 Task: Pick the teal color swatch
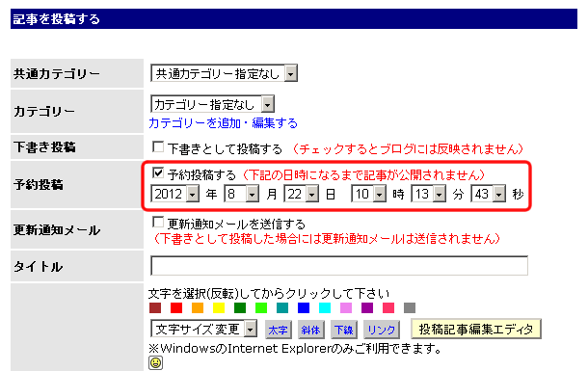[x=282, y=308]
